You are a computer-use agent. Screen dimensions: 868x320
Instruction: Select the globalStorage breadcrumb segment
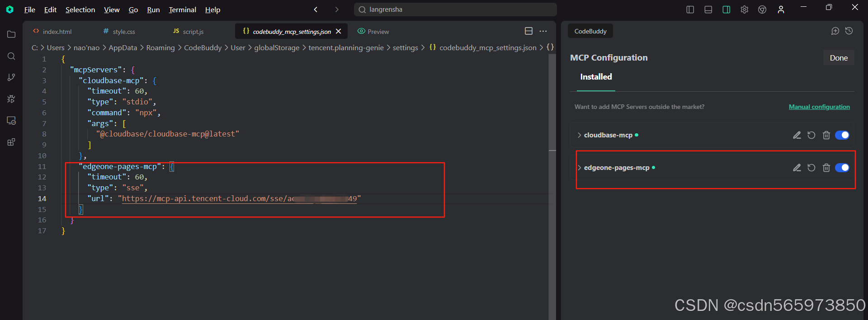pos(277,47)
